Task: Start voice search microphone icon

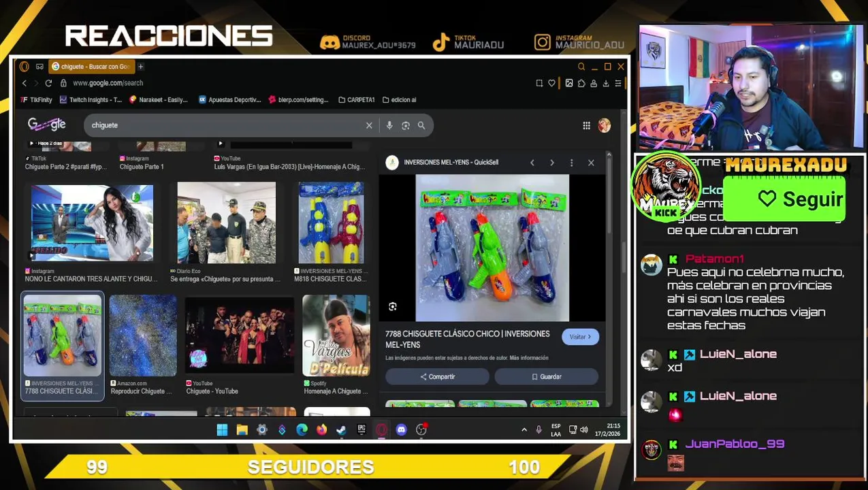Action: click(x=389, y=125)
